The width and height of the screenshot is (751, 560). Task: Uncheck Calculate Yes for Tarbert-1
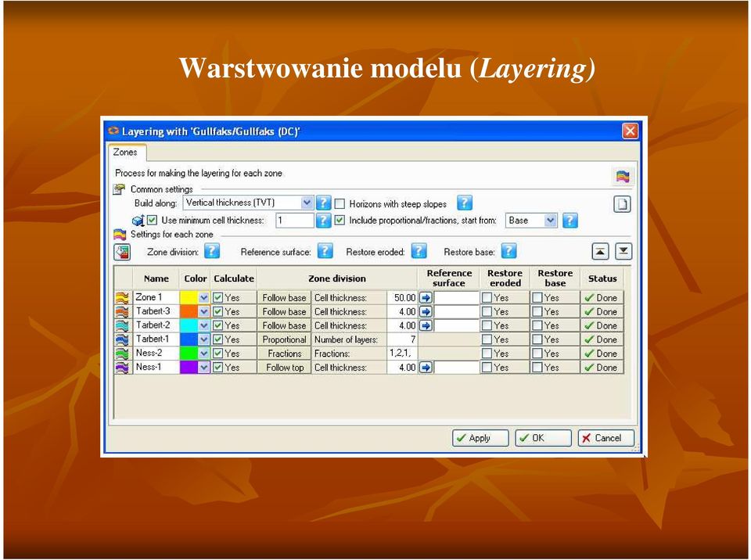[218, 339]
